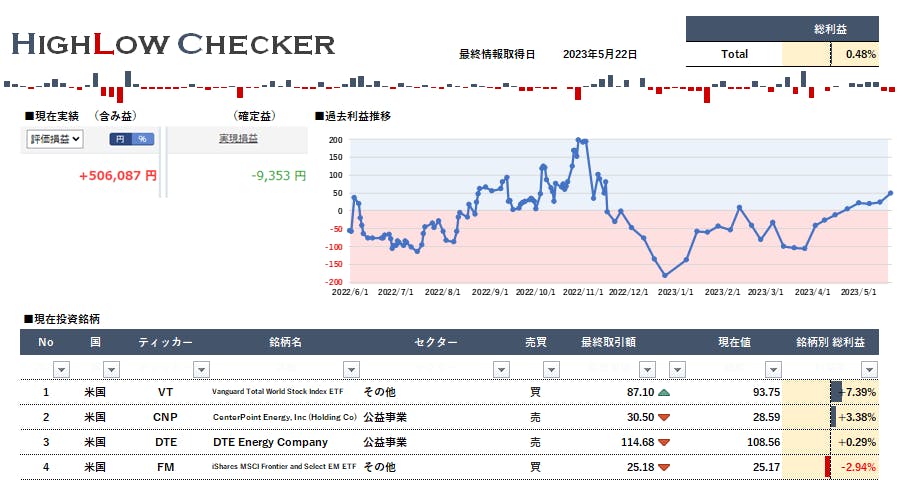
Task: Click the VT profit bar indicator
Action: pyautogui.click(x=836, y=392)
